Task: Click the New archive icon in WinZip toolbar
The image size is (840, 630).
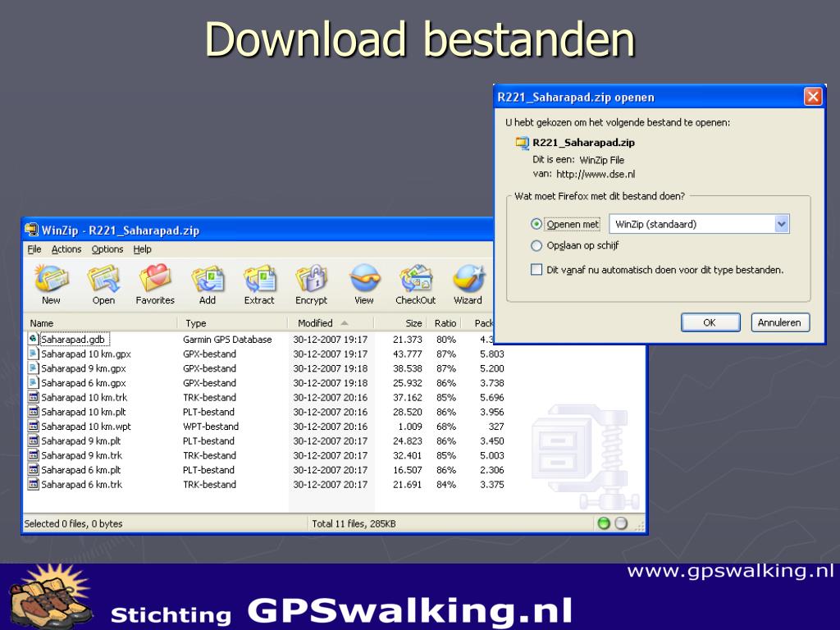Action: [51, 279]
